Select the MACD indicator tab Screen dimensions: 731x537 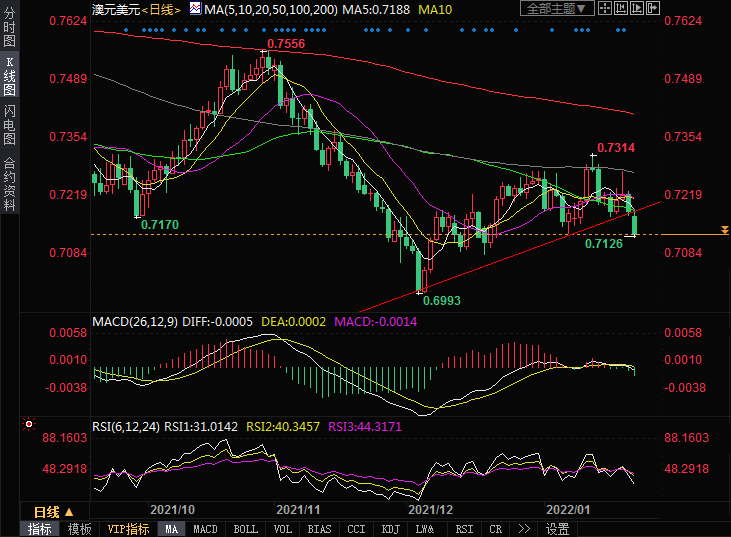[x=205, y=529]
